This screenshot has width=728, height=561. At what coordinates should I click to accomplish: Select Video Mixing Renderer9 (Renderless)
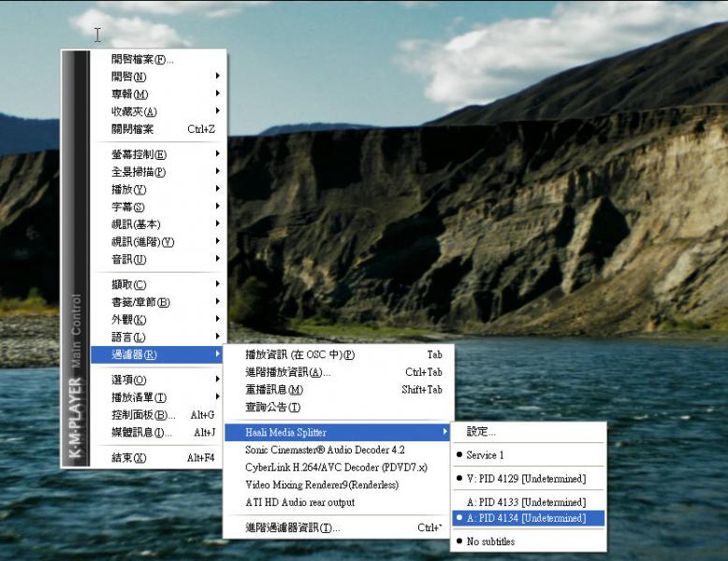tap(321, 485)
